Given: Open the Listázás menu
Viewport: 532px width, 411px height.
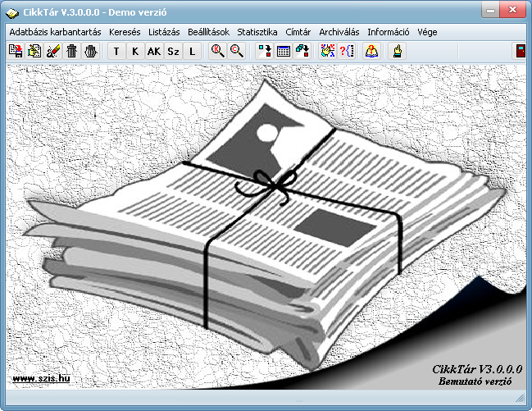Looking at the screenshot, I should [x=164, y=32].
